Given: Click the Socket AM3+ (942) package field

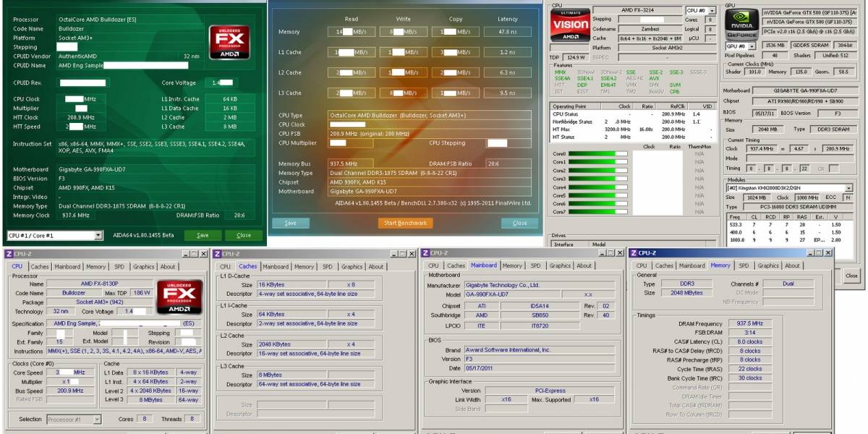Looking at the screenshot, I should 100,302.
